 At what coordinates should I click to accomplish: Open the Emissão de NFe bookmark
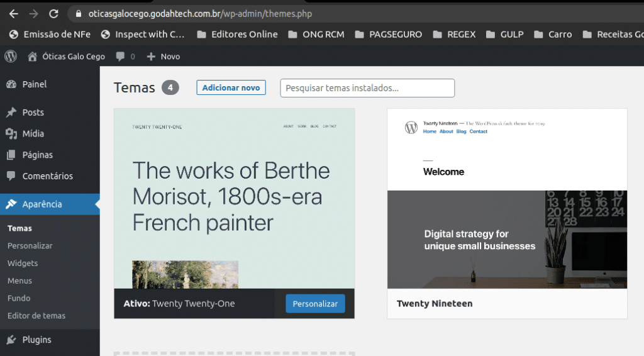point(50,35)
